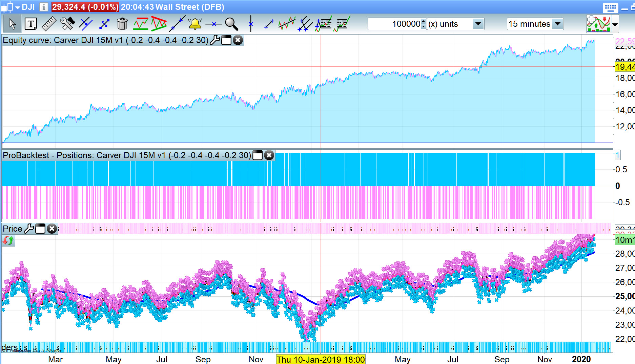Maximize the Equity curve panel

(226, 40)
